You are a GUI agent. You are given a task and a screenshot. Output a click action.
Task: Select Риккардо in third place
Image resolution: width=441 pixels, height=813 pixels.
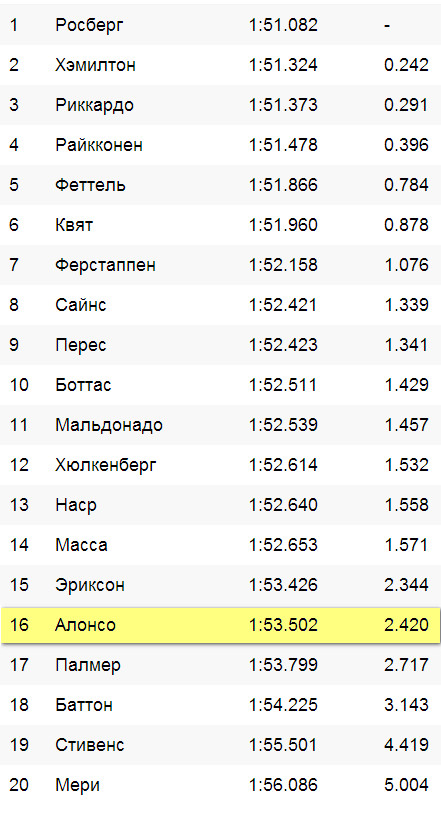point(95,105)
